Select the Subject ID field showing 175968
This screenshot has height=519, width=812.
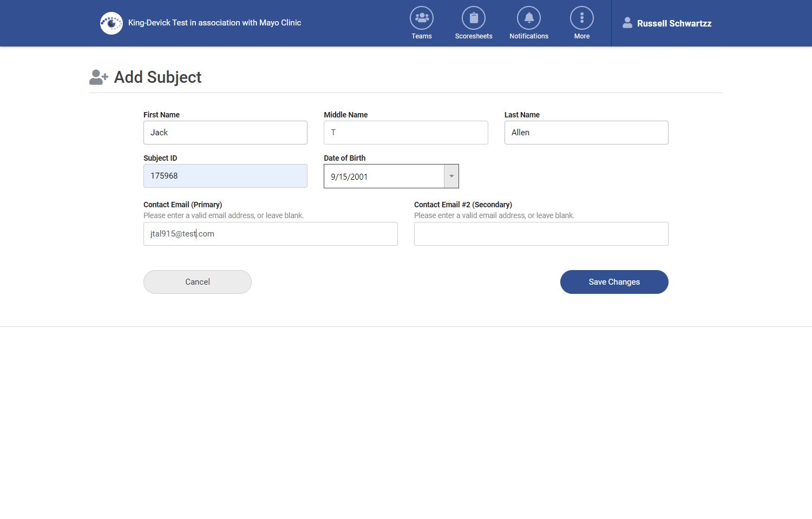point(225,175)
